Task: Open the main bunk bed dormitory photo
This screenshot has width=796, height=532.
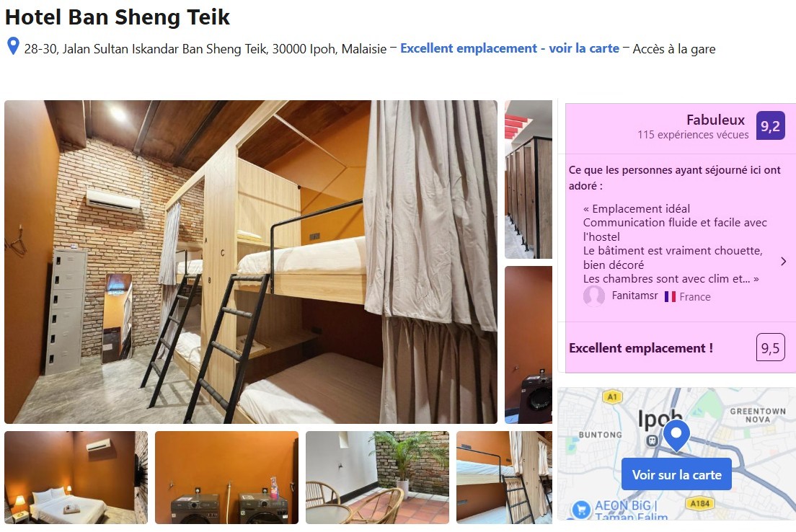Action: [251, 262]
